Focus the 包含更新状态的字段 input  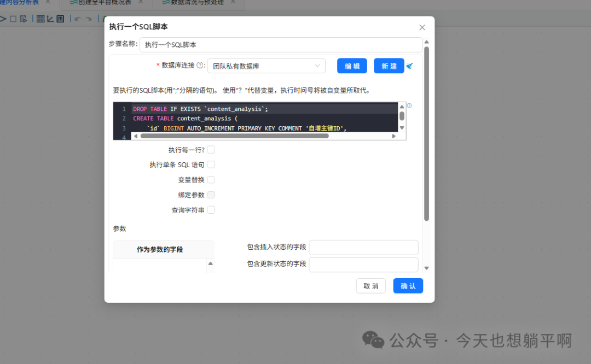363,264
